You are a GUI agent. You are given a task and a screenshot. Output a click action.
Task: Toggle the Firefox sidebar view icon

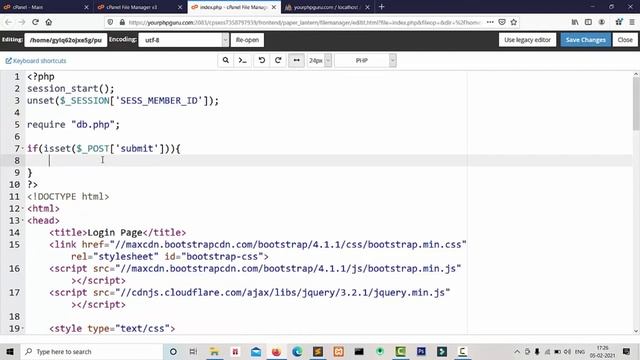coord(588,22)
